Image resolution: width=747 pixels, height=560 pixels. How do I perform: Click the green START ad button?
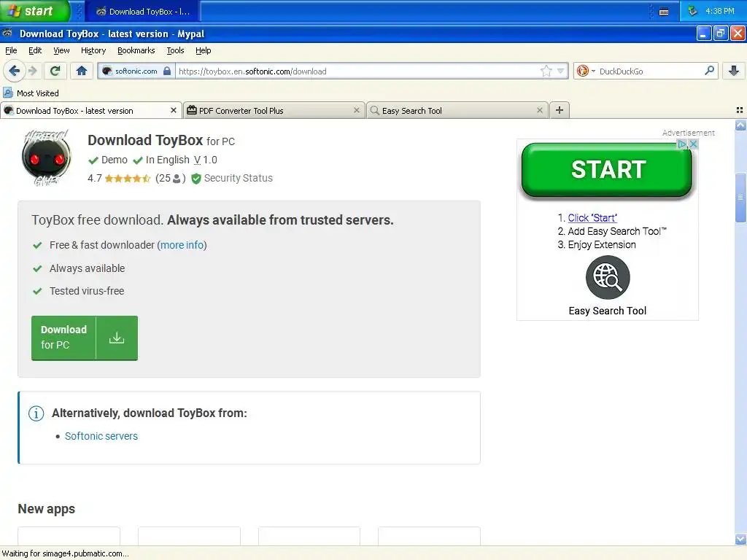(x=607, y=170)
